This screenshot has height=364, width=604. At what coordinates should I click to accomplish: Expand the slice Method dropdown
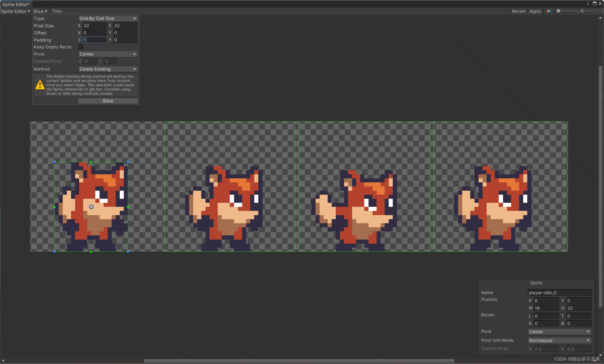pos(108,69)
